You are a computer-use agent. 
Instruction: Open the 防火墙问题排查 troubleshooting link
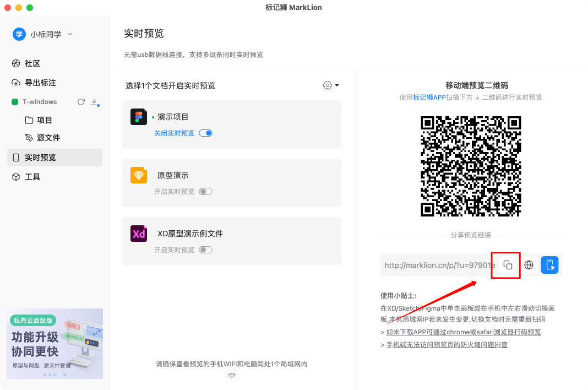446,344
